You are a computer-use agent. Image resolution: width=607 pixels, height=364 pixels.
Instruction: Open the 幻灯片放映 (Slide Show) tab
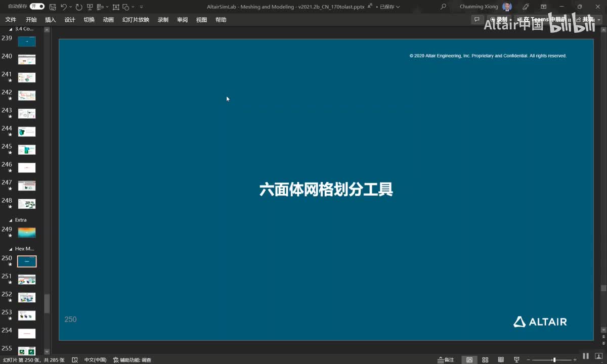(136, 20)
